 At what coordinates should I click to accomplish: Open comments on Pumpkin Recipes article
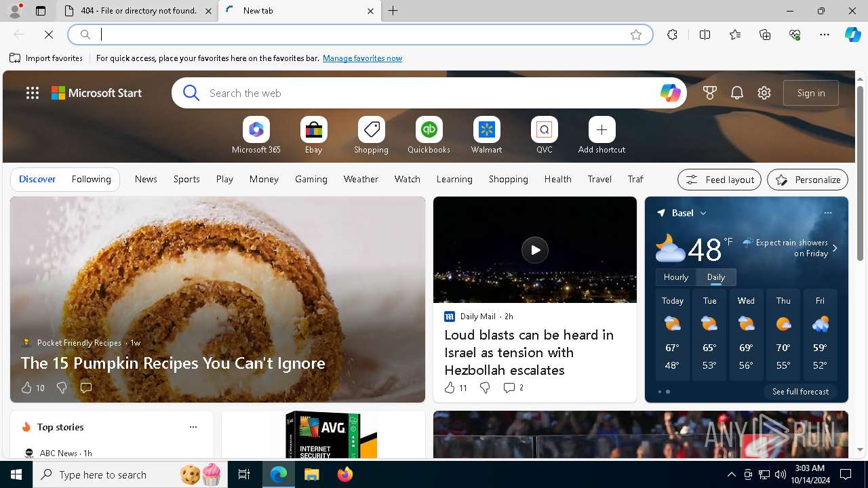point(86,388)
